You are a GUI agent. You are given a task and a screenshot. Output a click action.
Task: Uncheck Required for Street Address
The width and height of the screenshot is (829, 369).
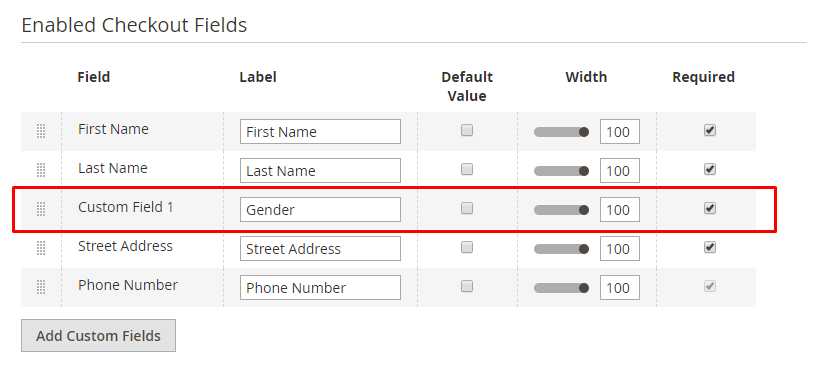[710, 247]
